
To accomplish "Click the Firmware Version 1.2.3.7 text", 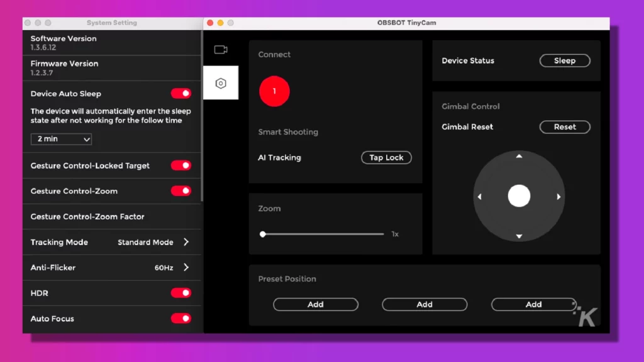I will pyautogui.click(x=65, y=68).
